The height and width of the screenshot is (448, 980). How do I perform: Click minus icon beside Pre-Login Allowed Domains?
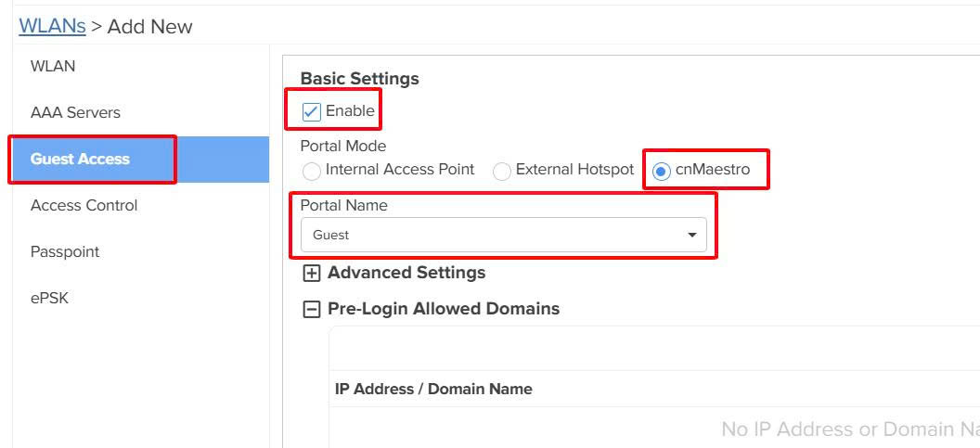coord(313,310)
